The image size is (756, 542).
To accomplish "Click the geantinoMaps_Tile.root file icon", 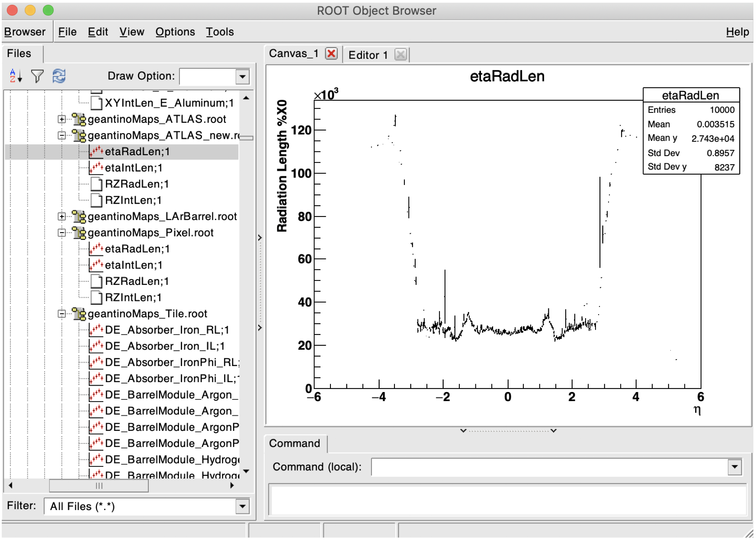I will [79, 314].
